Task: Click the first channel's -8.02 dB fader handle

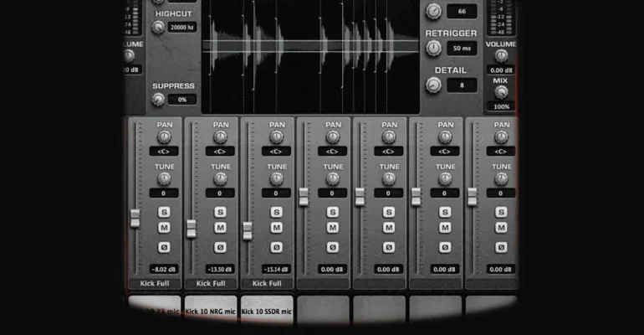Action: pyautogui.click(x=135, y=219)
